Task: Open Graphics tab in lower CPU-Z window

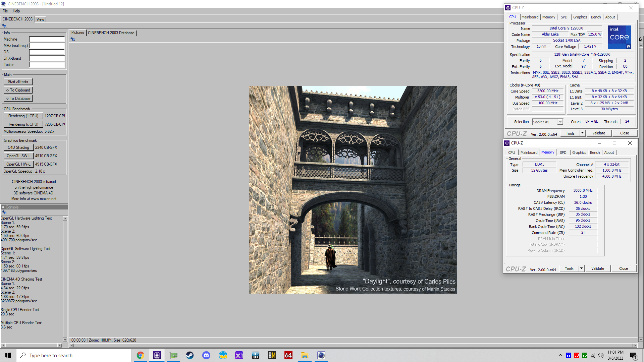Action: (579, 153)
